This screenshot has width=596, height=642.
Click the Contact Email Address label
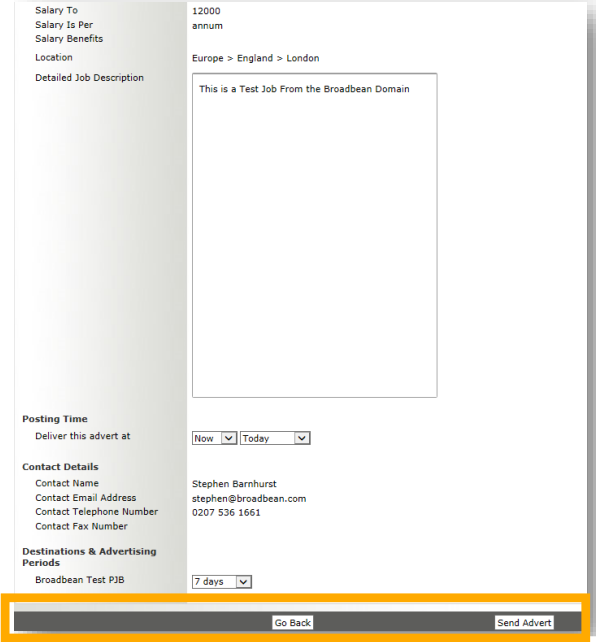click(x=86, y=497)
